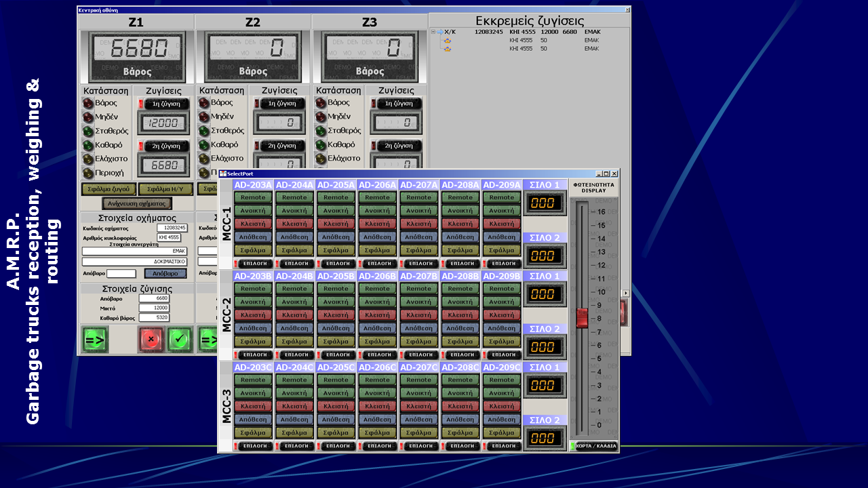Click the green arrow button in Z1
Screen dimensions: 868x488
tap(95, 339)
